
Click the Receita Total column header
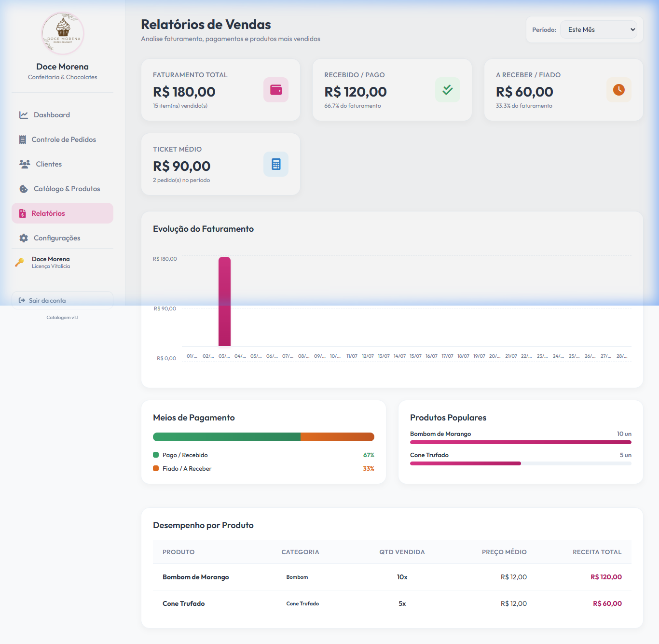(597, 552)
